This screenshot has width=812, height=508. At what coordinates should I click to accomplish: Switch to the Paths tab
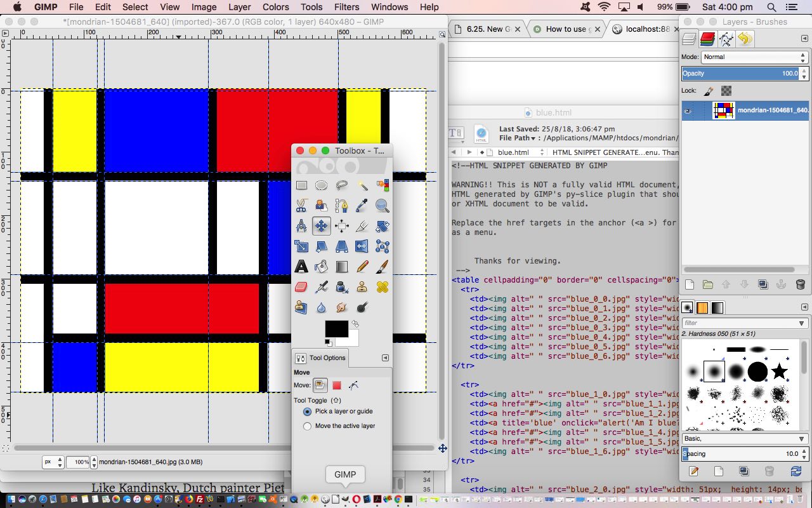tap(726, 39)
